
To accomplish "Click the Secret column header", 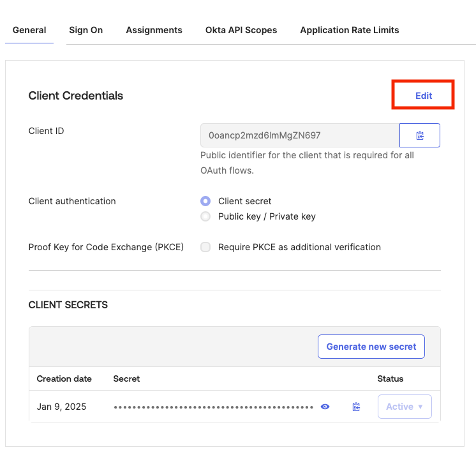I will 126,379.
